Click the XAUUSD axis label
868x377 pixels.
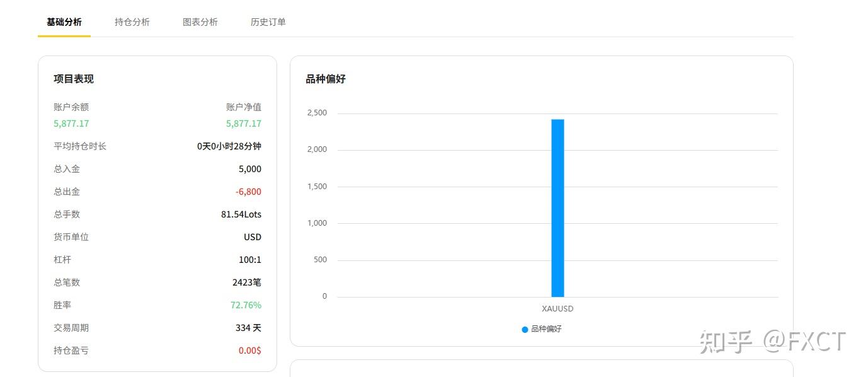(557, 309)
